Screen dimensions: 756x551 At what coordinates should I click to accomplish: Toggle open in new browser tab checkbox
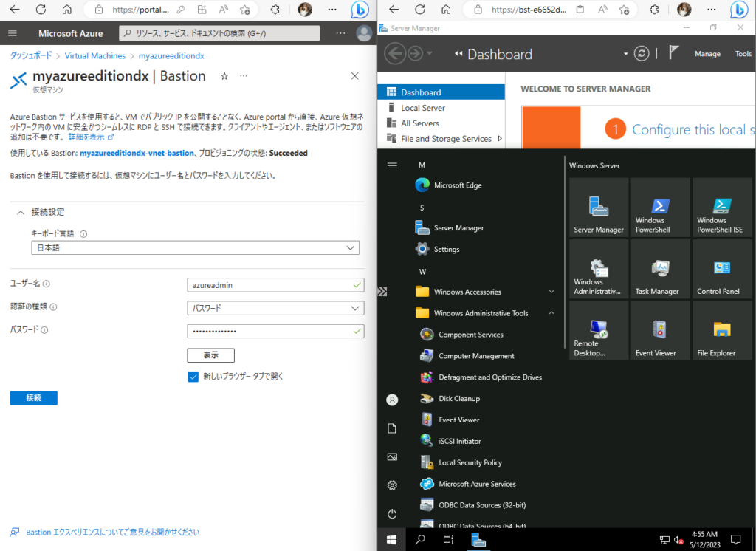pyautogui.click(x=193, y=377)
